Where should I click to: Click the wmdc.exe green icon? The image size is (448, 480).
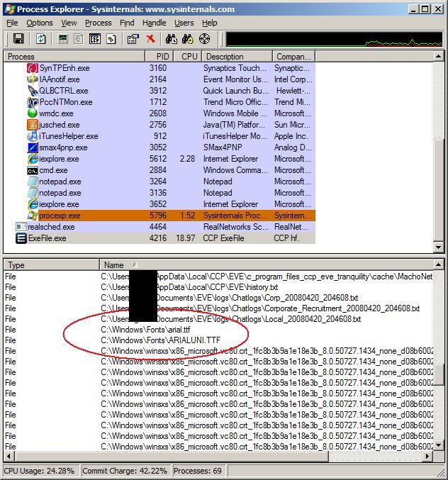pyautogui.click(x=33, y=113)
